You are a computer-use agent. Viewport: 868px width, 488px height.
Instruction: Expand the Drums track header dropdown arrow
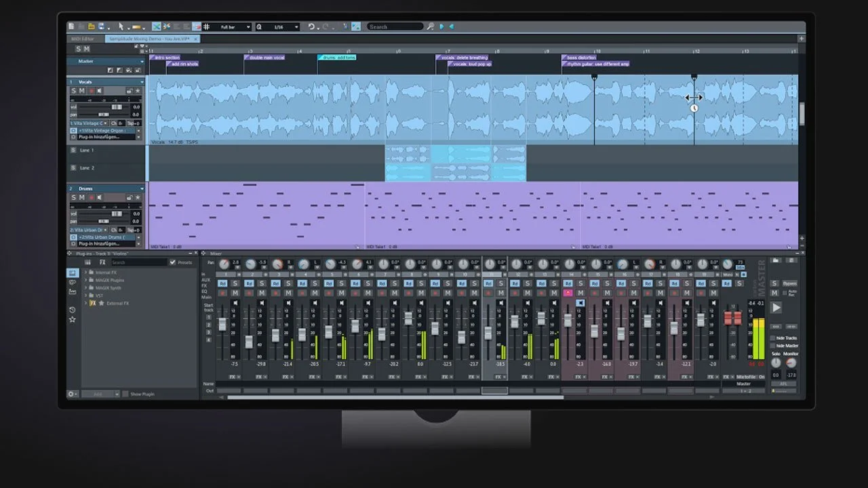142,188
